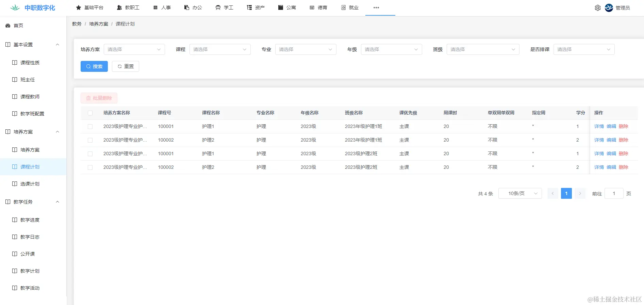Click the 学工 chat icon
The width and height of the screenshot is (644, 305).
click(218, 7)
